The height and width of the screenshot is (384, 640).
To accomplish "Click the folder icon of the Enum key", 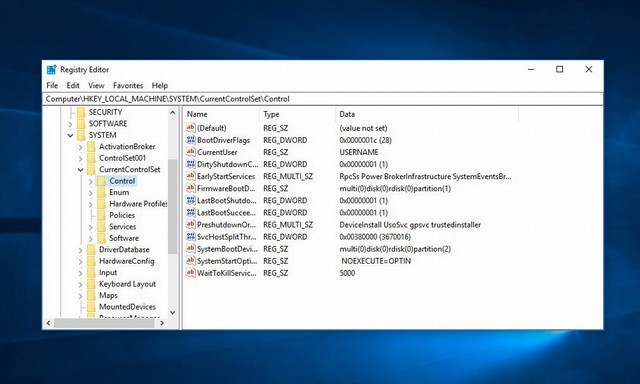I will (101, 192).
